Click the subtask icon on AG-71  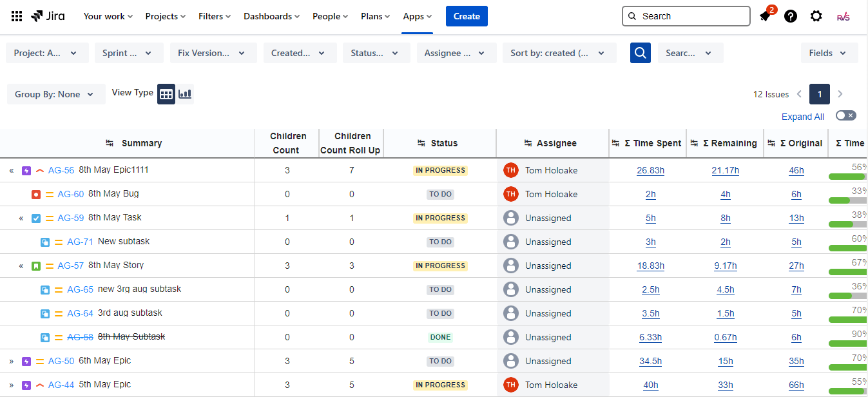pos(45,242)
